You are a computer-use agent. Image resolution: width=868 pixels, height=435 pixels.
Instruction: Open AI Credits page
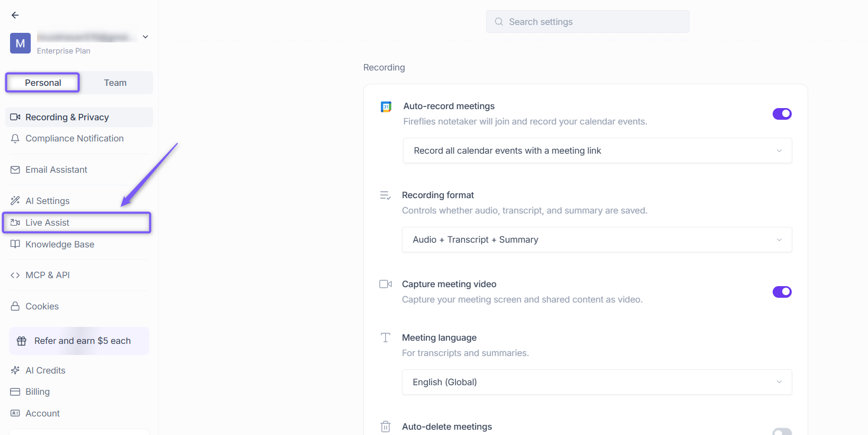[79, 370]
